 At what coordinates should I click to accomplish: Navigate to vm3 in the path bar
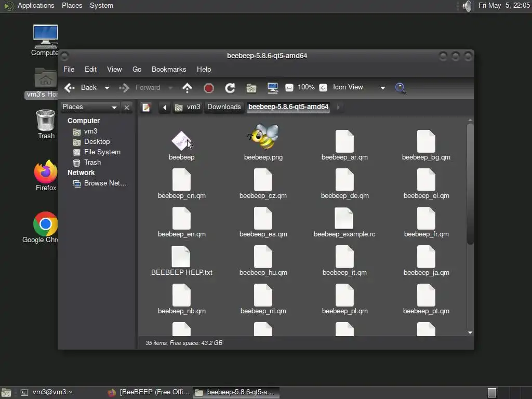(188, 107)
